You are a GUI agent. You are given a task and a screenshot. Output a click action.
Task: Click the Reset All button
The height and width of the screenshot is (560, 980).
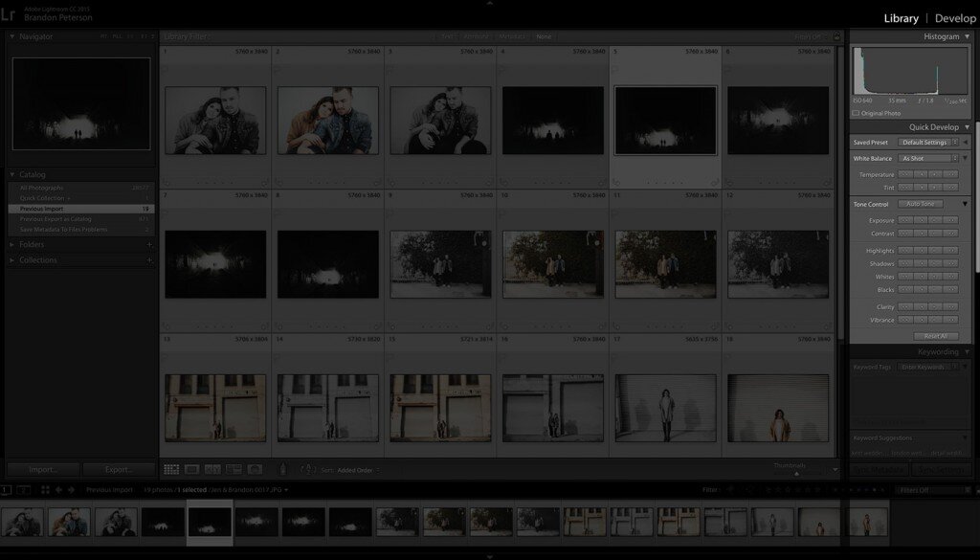coord(936,336)
